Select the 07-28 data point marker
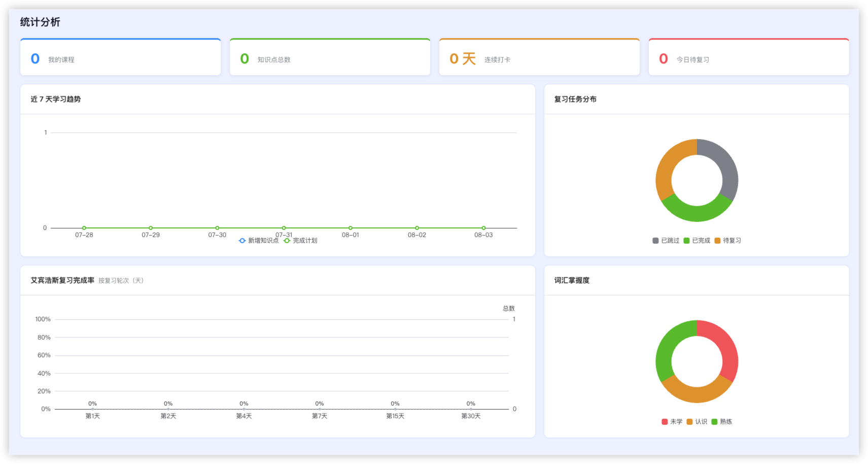868x464 pixels. pos(84,228)
